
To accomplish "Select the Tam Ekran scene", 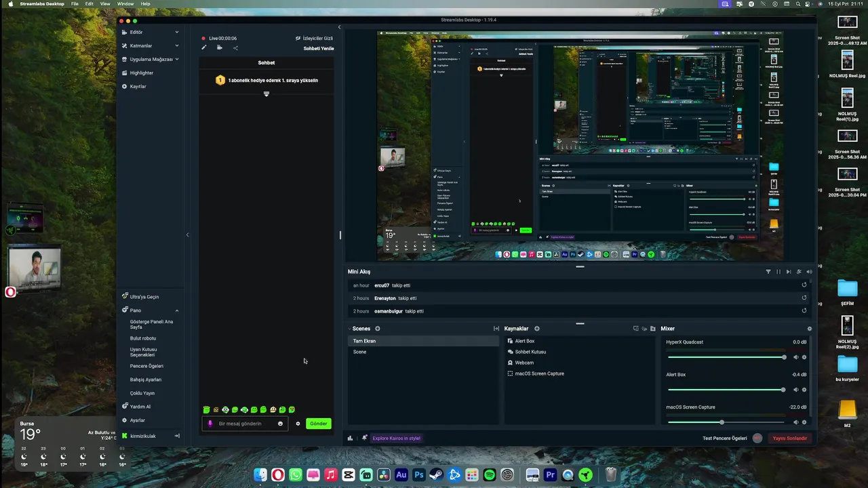I will 423,341.
